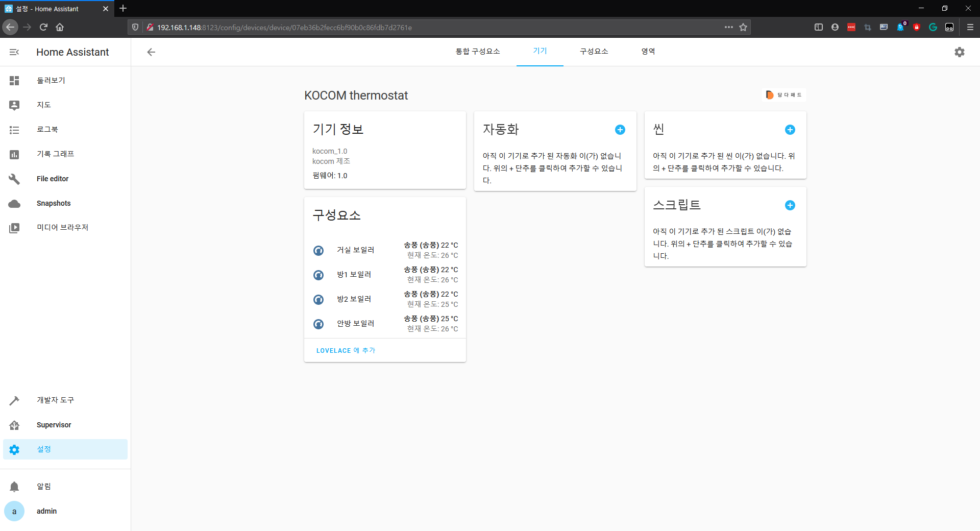980x531 pixels.
Task: Collapse the Home Assistant sidebar menu icon
Action: coord(14,52)
